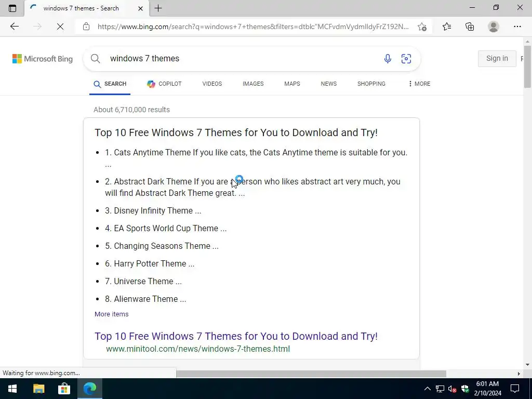
Task: Click the Microsoft Bing logo
Action: [x=43, y=59]
